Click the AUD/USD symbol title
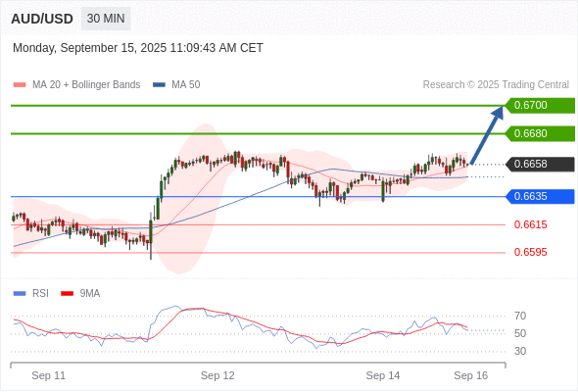 (x=42, y=19)
